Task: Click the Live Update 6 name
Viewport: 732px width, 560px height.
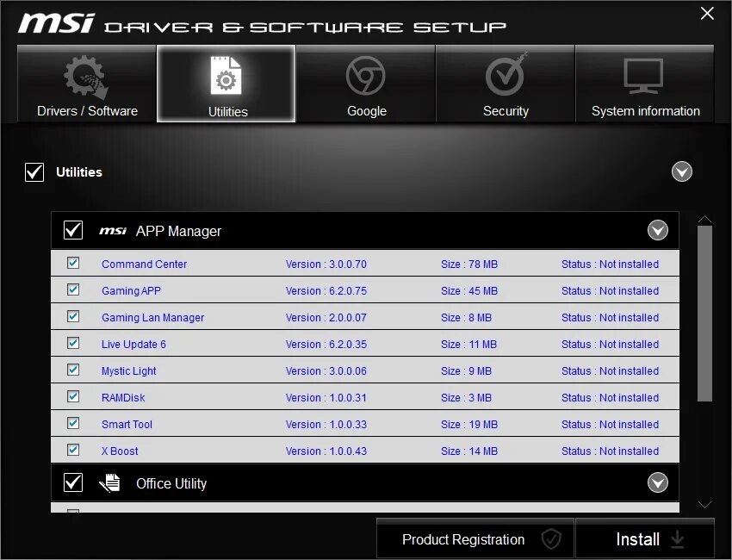Action: point(133,344)
